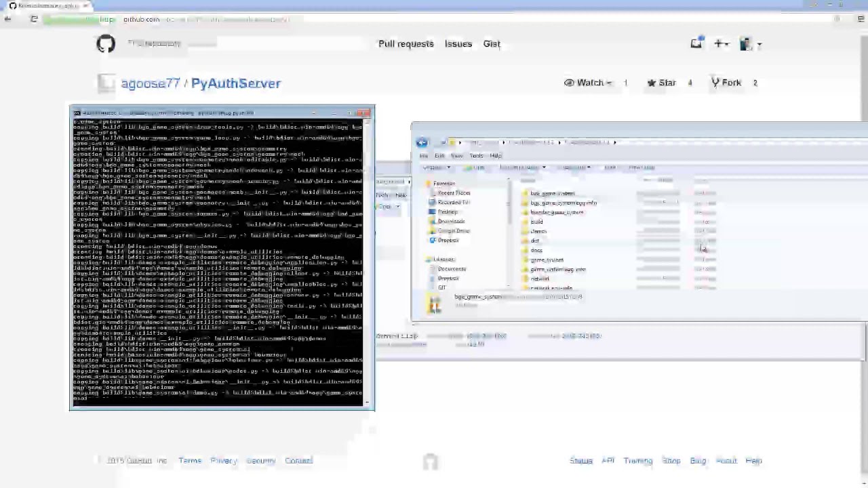Open Explorer View menu
Image resolution: width=868 pixels, height=488 pixels.
(457, 156)
